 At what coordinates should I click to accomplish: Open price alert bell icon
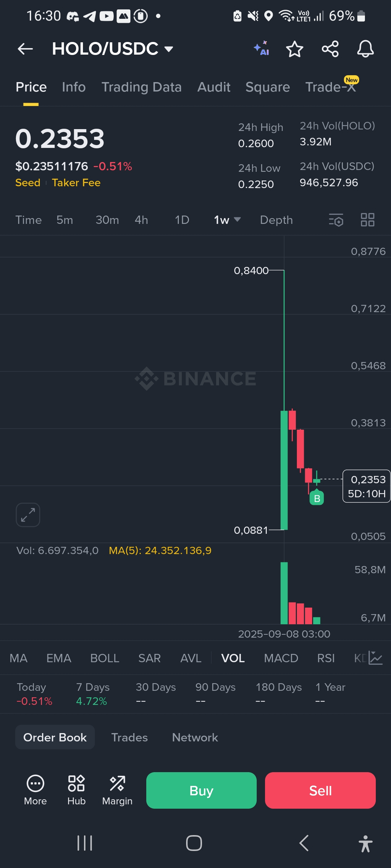[x=365, y=49]
